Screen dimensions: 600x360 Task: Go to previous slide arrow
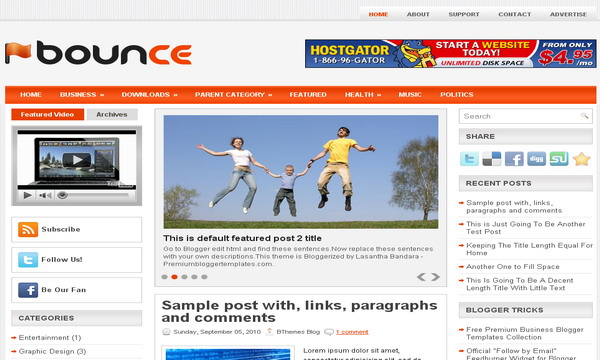pyautogui.click(x=421, y=277)
